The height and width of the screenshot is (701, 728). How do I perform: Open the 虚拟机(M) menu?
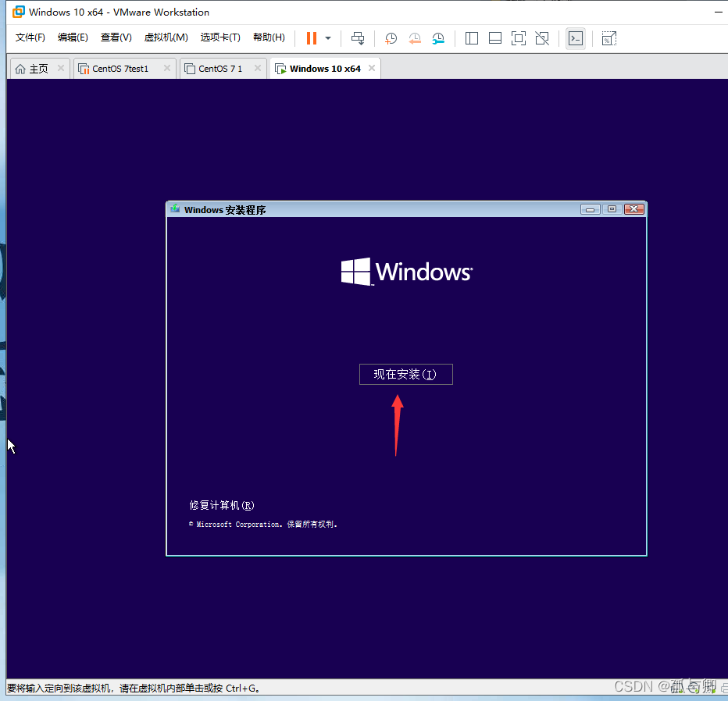166,37
